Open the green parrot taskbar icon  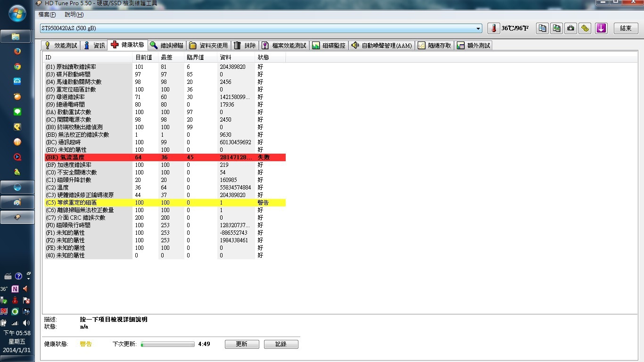[17, 172]
